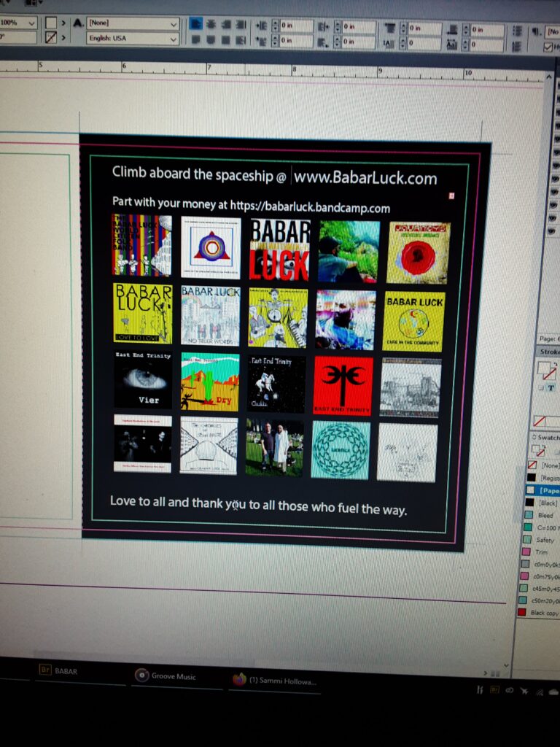Click the paragraph style pilcrow icon
The width and height of the screenshot is (560, 747).
tap(537, 31)
